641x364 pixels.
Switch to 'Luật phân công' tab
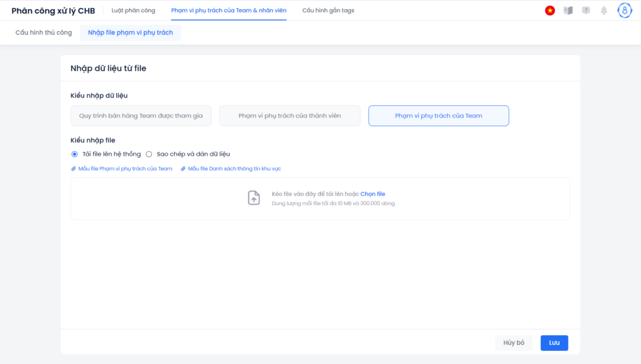(x=133, y=11)
